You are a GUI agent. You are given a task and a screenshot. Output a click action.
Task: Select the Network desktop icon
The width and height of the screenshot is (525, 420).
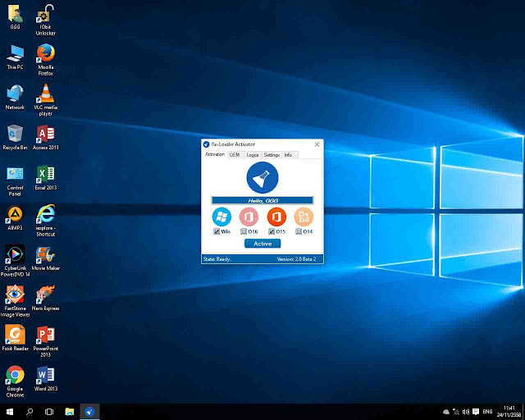pyautogui.click(x=15, y=97)
